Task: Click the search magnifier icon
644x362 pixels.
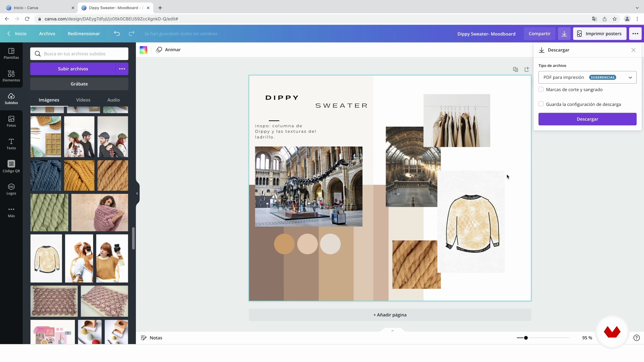Action: pyautogui.click(x=38, y=54)
